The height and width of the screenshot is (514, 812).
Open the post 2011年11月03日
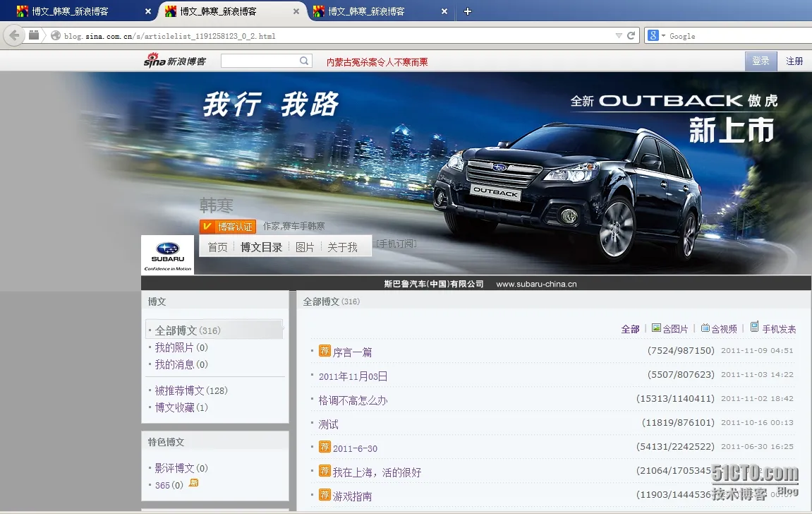coord(353,377)
